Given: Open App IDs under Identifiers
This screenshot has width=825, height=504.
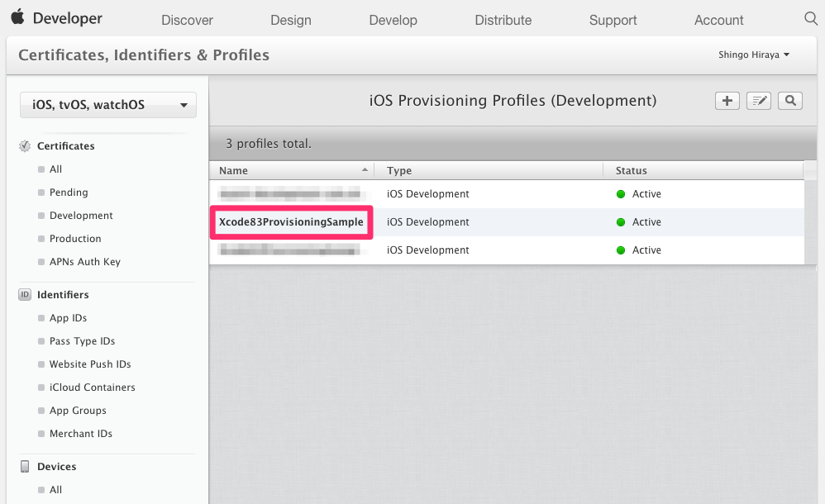Looking at the screenshot, I should [x=69, y=318].
